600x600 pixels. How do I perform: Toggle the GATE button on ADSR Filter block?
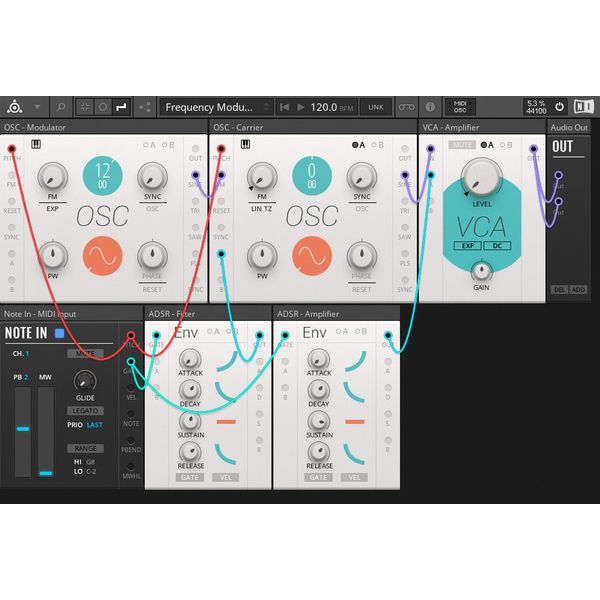tap(189, 478)
